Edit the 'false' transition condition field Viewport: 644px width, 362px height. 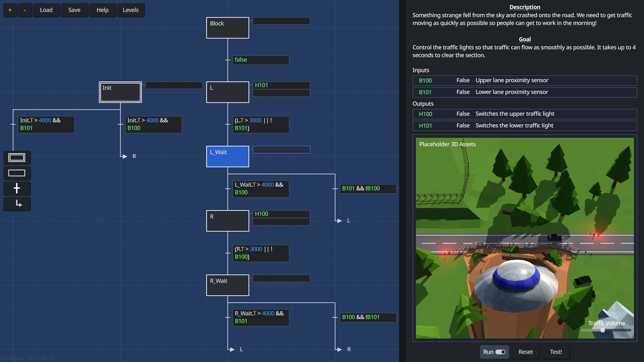pyautogui.click(x=261, y=60)
